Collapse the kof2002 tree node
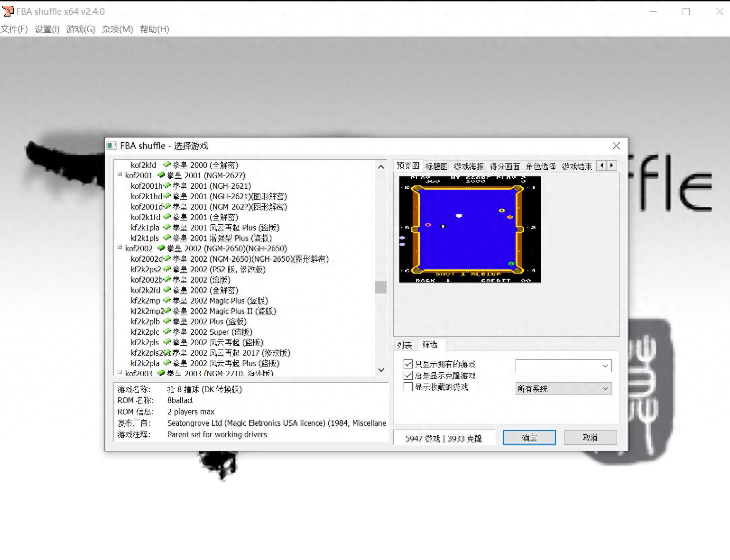The image size is (730, 560). pyautogui.click(x=120, y=248)
